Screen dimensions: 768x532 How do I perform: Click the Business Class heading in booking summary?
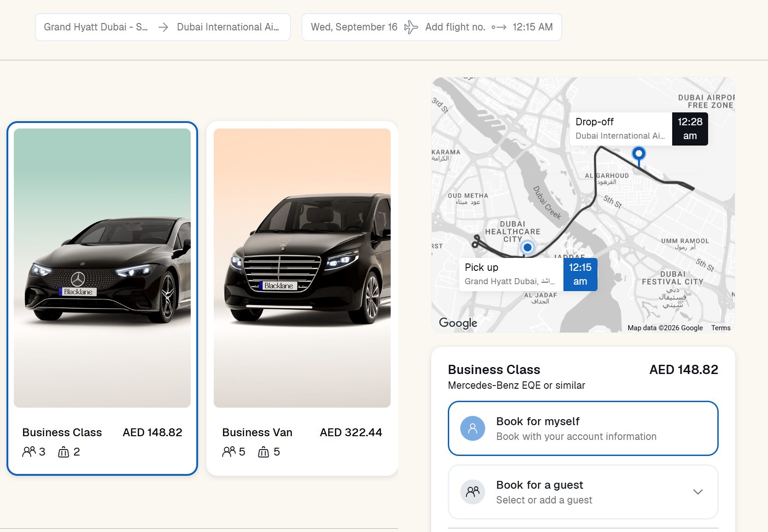494,370
